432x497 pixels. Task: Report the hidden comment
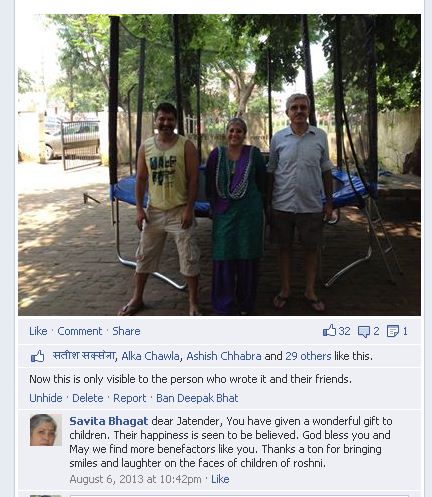pyautogui.click(x=130, y=398)
